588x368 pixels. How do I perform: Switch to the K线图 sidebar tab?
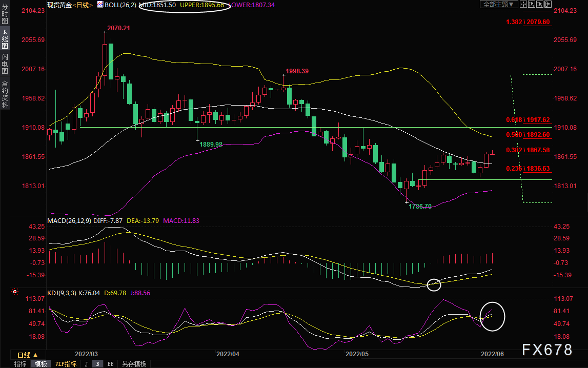tap(5, 38)
